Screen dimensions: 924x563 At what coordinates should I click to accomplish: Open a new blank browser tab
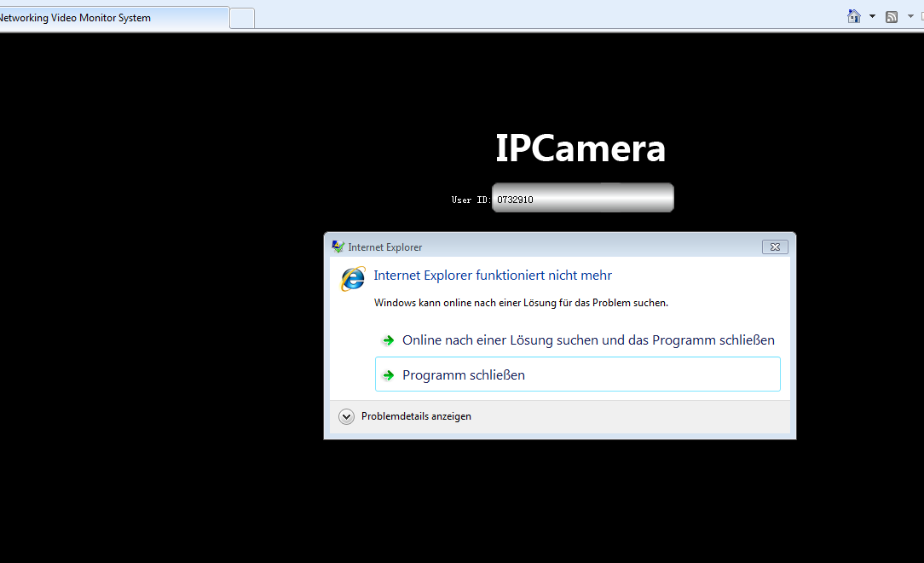point(242,18)
